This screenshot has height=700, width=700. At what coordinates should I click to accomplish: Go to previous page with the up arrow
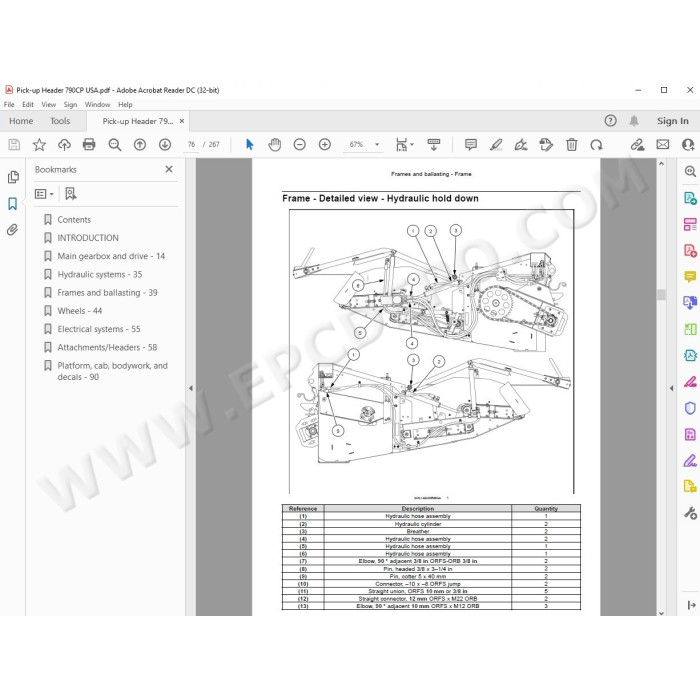coord(140,145)
